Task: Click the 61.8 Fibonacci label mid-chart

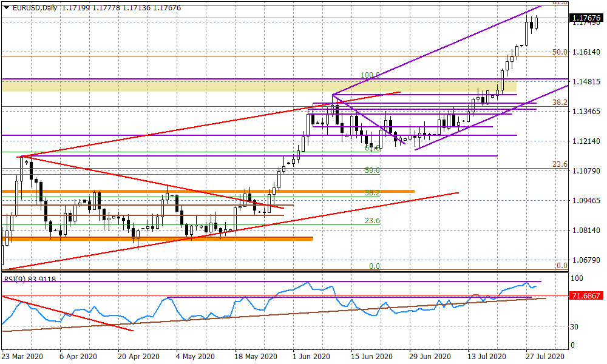Action: click(371, 146)
